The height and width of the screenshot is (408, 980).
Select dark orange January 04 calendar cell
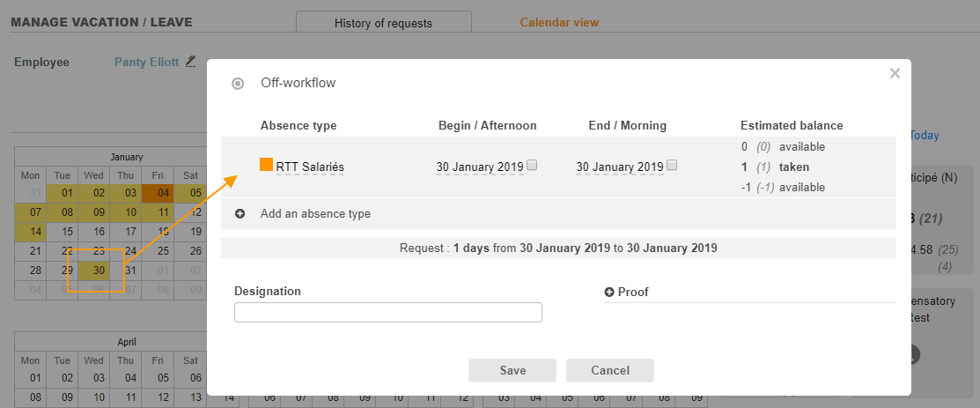coord(163,194)
